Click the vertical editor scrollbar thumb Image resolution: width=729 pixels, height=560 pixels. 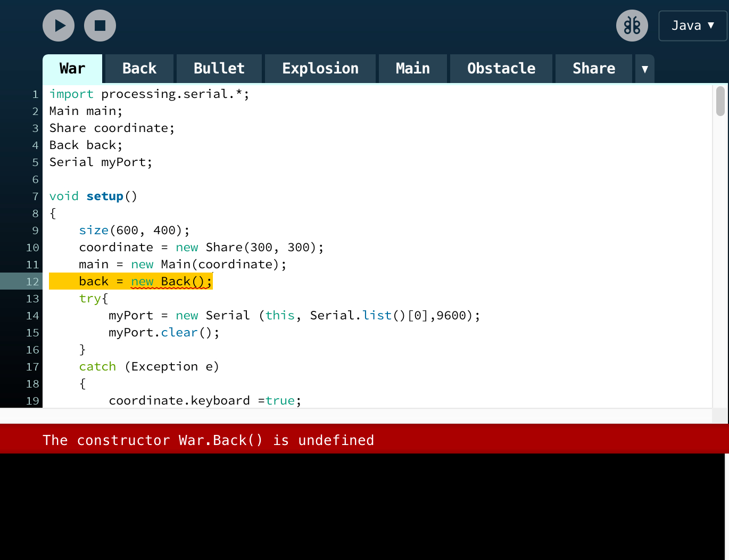[720, 101]
